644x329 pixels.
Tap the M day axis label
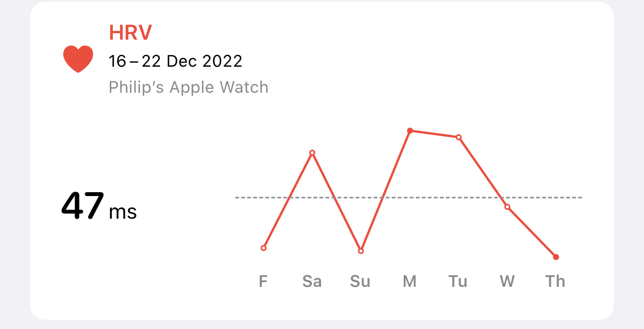pyautogui.click(x=410, y=281)
